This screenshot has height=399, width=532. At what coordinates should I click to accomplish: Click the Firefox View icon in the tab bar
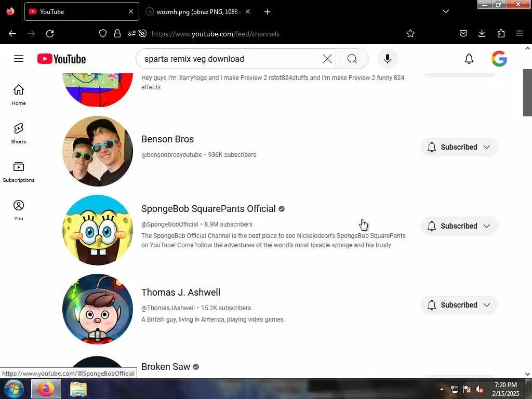pyautogui.click(x=10, y=11)
